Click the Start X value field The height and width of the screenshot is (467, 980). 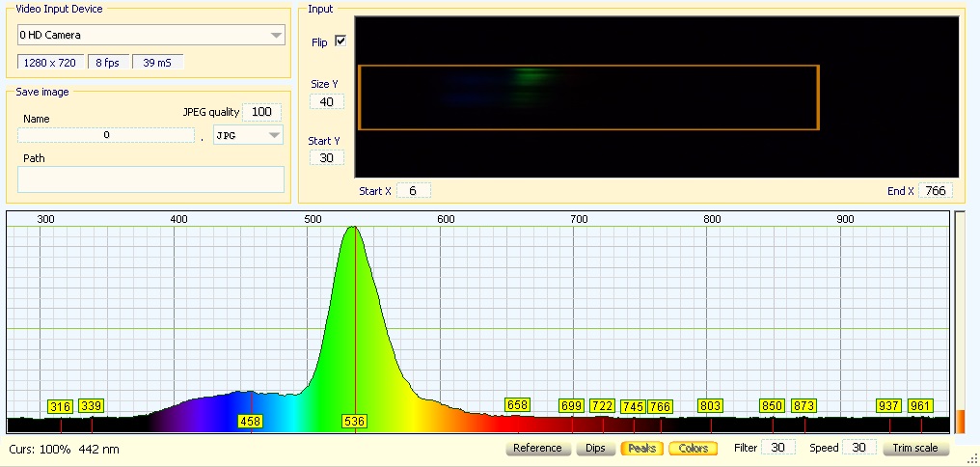click(x=413, y=191)
